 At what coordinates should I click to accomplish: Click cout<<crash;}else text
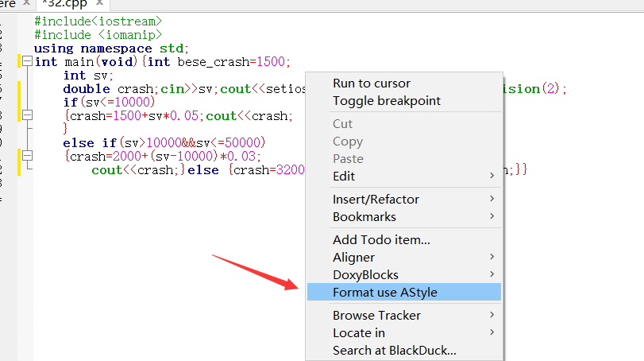[x=156, y=170]
